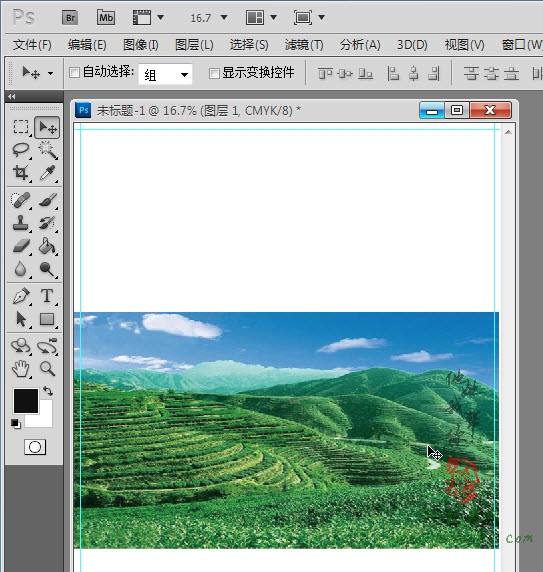Open the 视图(V) menu
The image size is (543, 572).
click(465, 45)
